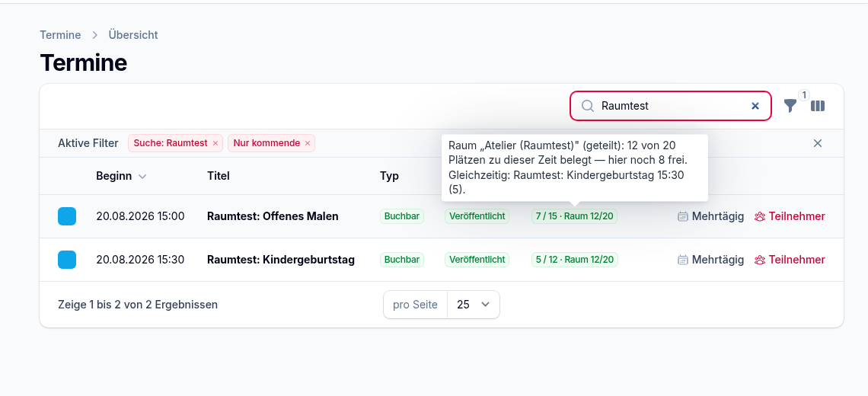868x396 pixels.
Task: Remove the 'Suche: Raumtest' filter chip
Action: (215, 143)
